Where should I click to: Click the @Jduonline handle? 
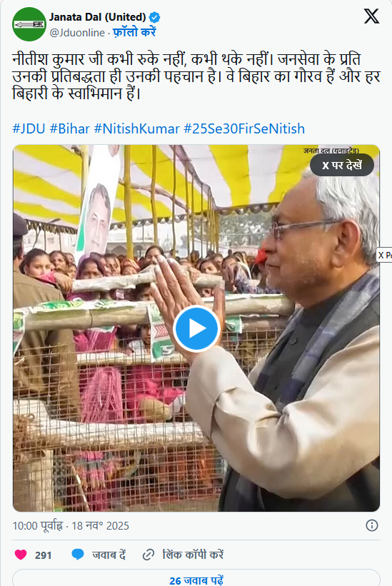(77, 33)
